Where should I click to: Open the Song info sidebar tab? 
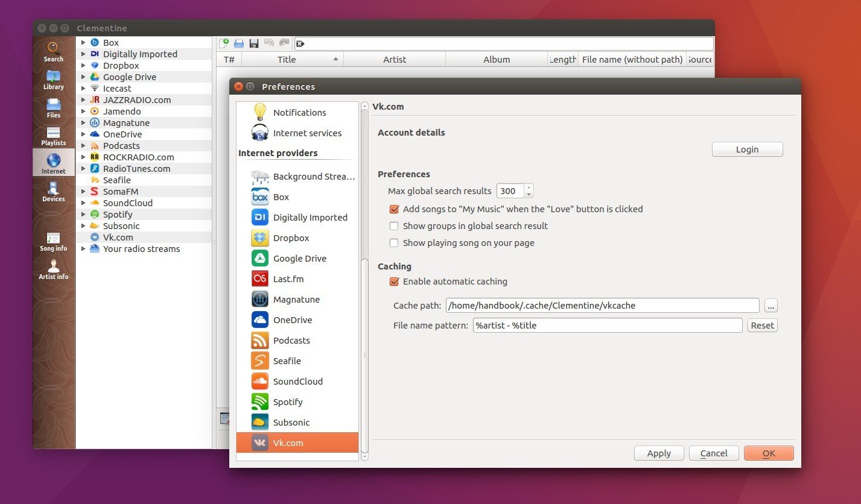[53, 241]
